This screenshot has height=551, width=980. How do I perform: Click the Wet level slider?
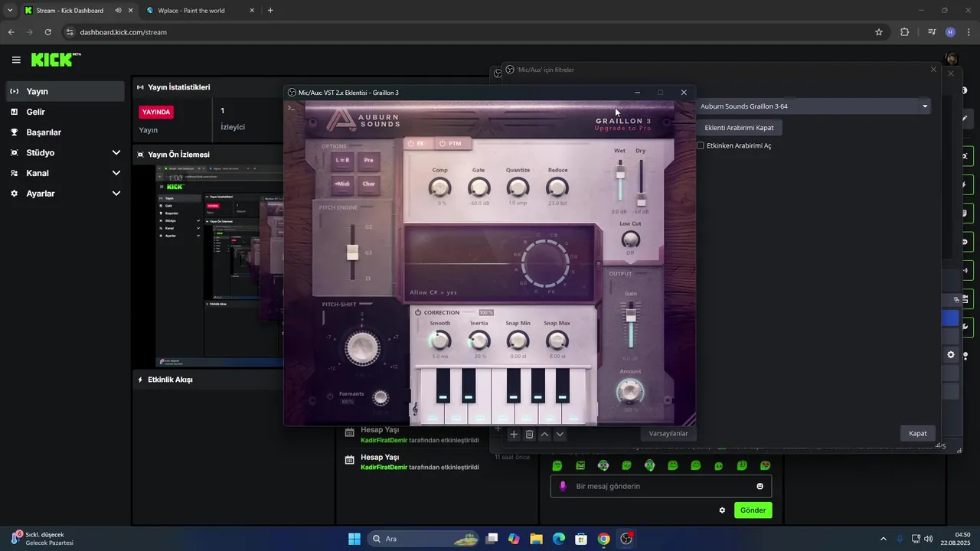[620, 181]
